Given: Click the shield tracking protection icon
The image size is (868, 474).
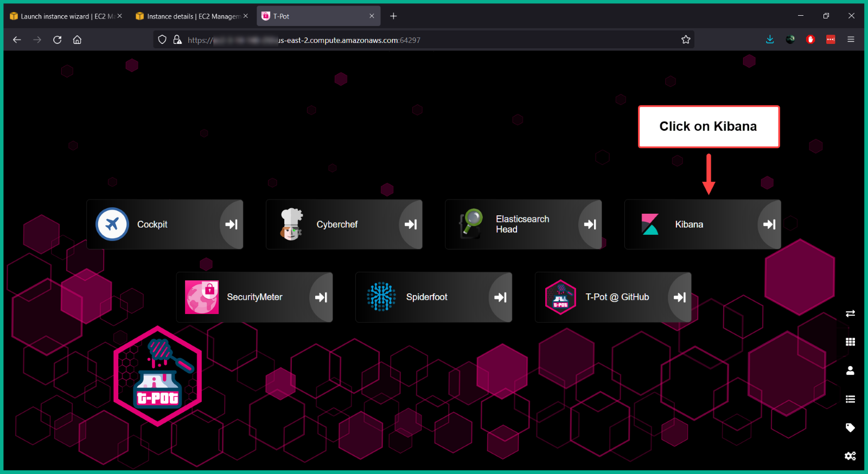Looking at the screenshot, I should (x=162, y=40).
